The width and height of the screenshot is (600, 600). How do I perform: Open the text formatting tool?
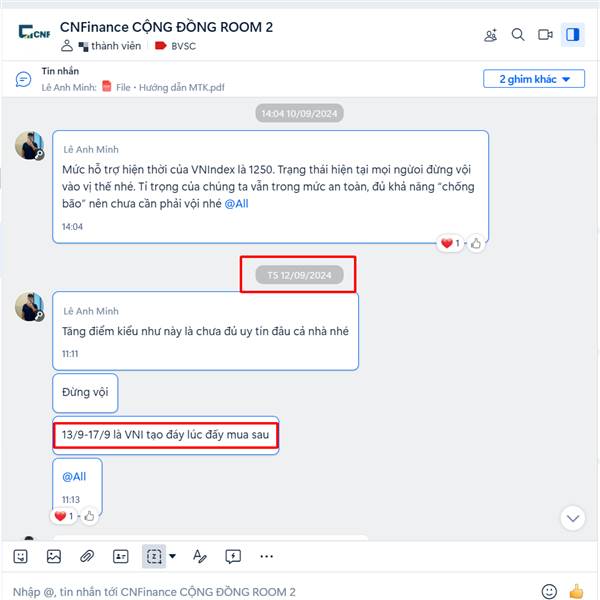(199, 556)
